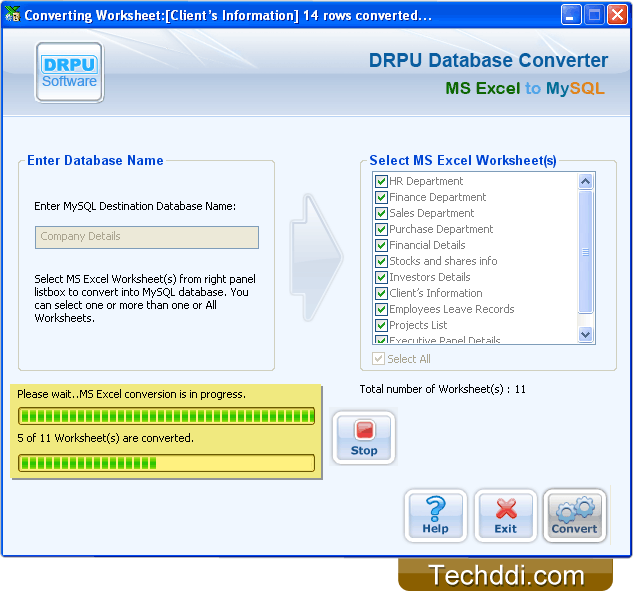Click the DRPU Software logo

pos(69,72)
